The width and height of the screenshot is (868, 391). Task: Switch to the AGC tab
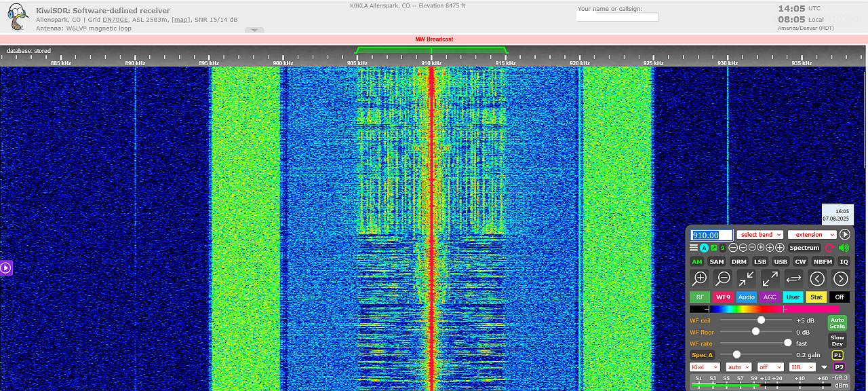[x=770, y=297]
